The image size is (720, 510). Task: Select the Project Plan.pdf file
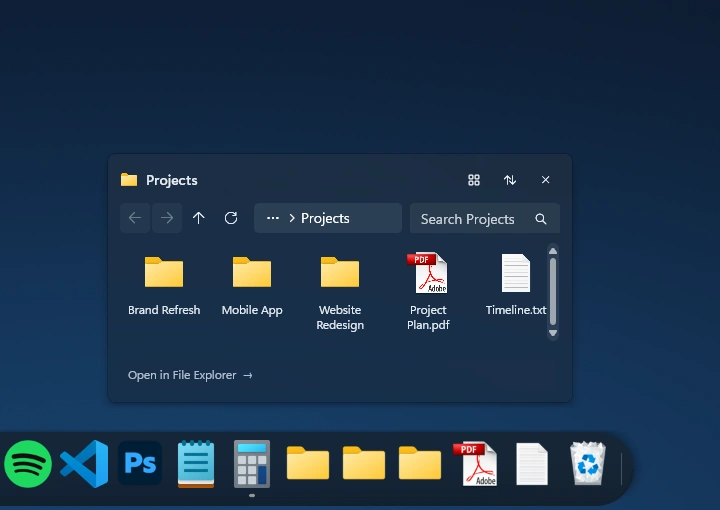tap(428, 292)
